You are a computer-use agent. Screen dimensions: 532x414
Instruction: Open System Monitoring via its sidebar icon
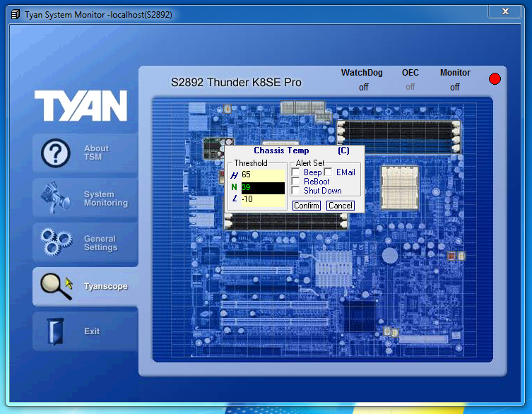[x=56, y=199]
